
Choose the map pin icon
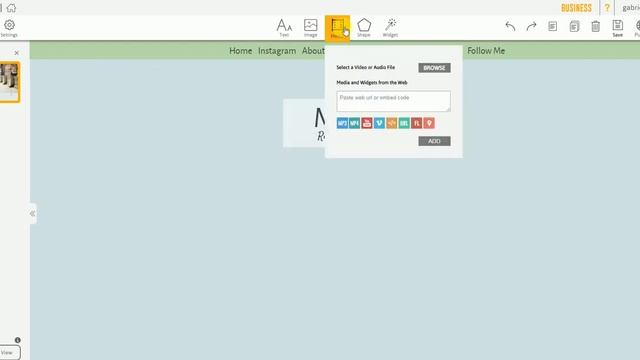(429, 123)
